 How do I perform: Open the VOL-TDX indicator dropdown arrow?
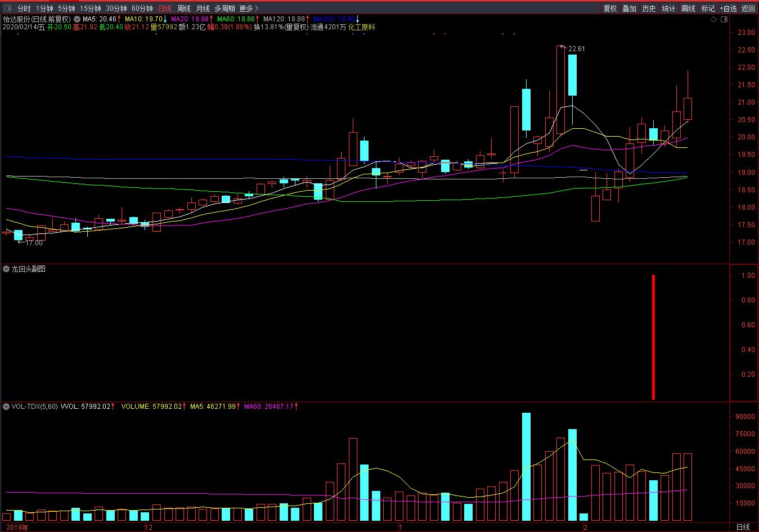tap(6, 406)
